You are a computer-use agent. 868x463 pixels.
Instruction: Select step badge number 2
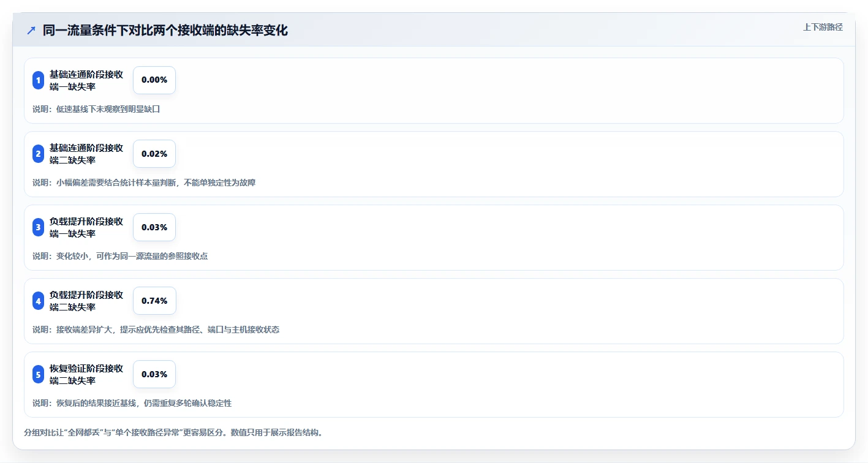[x=38, y=154]
